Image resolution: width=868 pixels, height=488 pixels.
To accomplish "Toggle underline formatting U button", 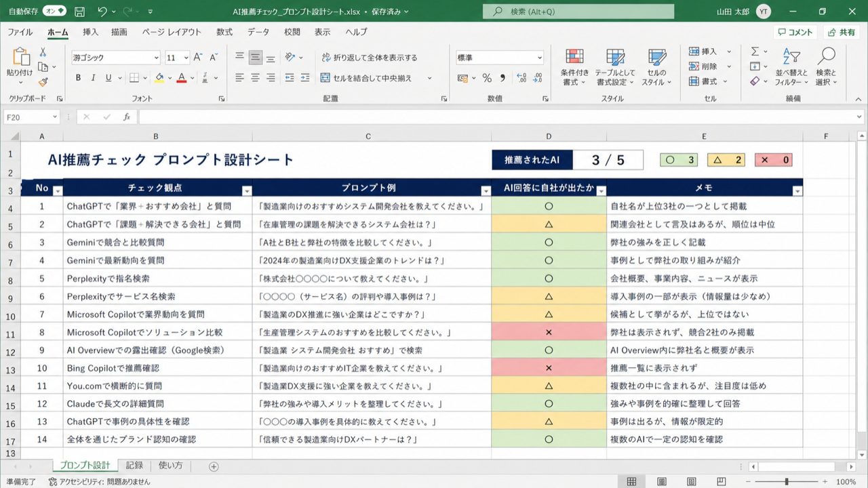I will coord(107,78).
